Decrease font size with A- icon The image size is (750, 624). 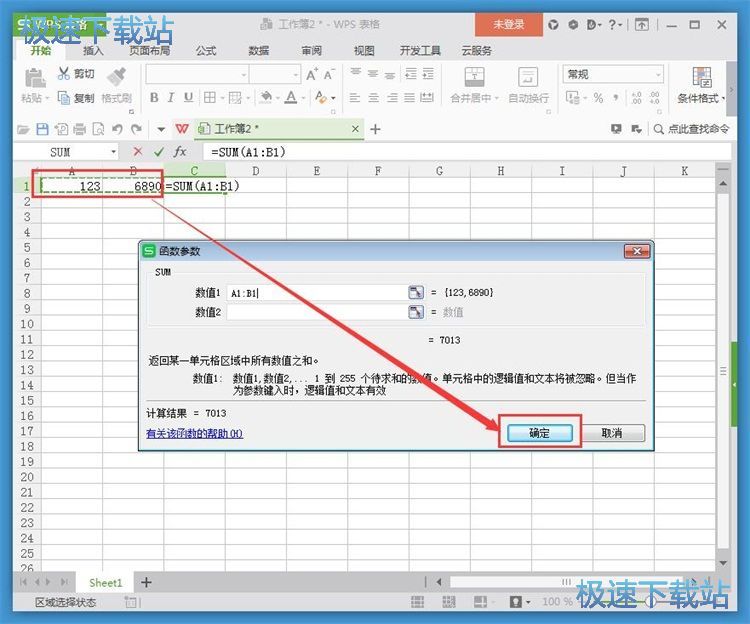pyautogui.click(x=329, y=75)
